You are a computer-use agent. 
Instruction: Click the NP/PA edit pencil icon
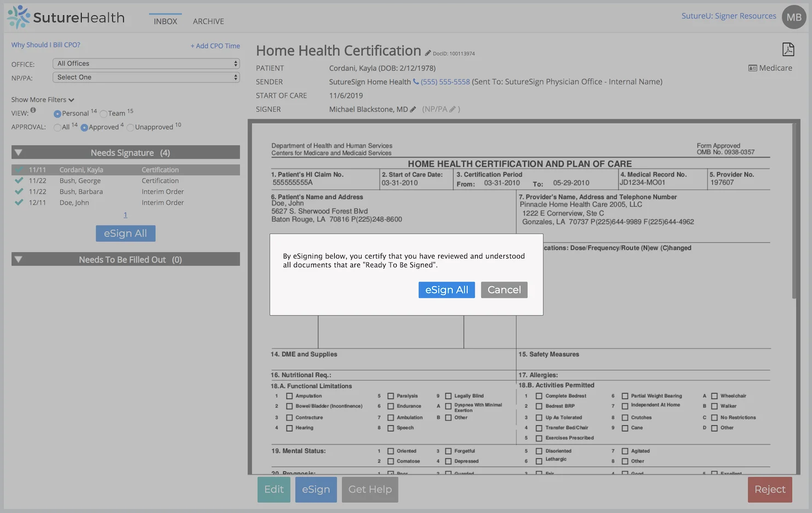453,110
